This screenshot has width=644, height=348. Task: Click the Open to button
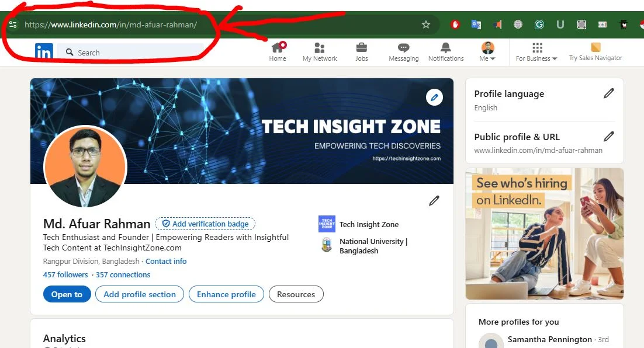67,294
